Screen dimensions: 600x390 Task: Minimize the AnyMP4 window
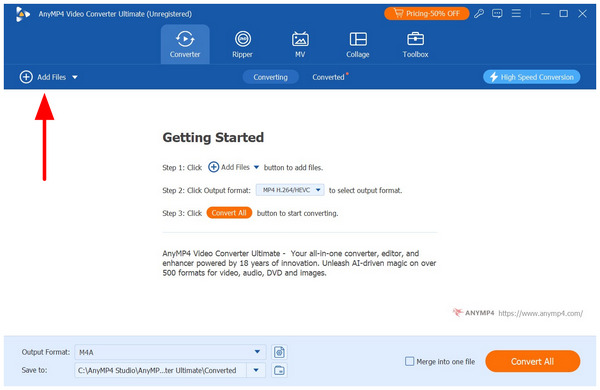545,14
